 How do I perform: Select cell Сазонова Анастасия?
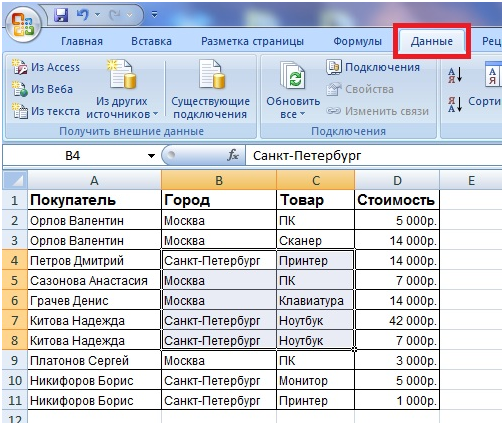[x=94, y=280]
